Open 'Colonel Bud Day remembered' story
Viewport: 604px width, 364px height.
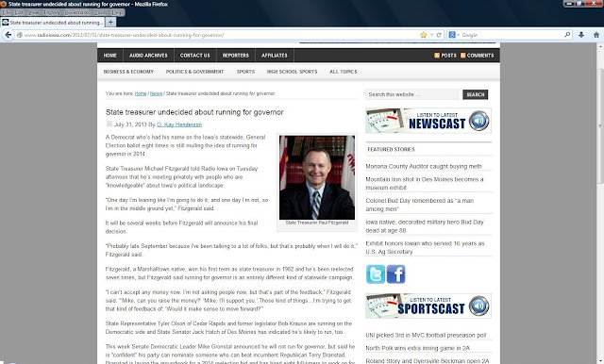point(419,205)
